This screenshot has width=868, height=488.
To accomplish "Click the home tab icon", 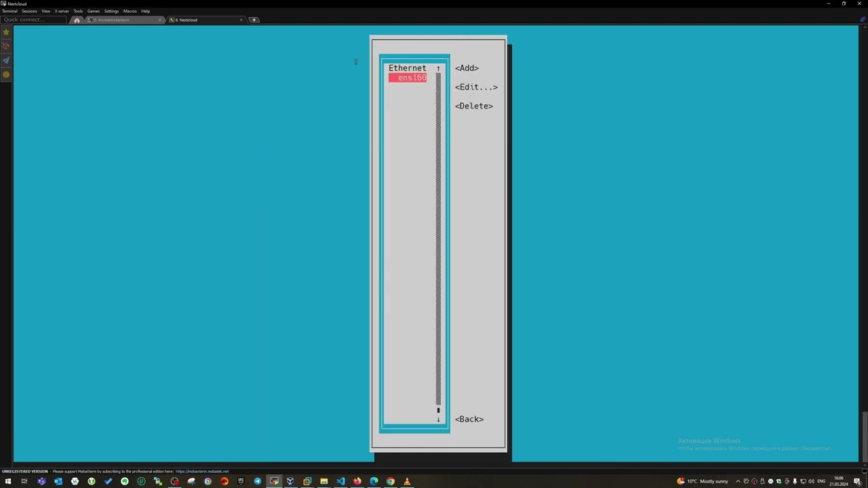I will point(77,20).
